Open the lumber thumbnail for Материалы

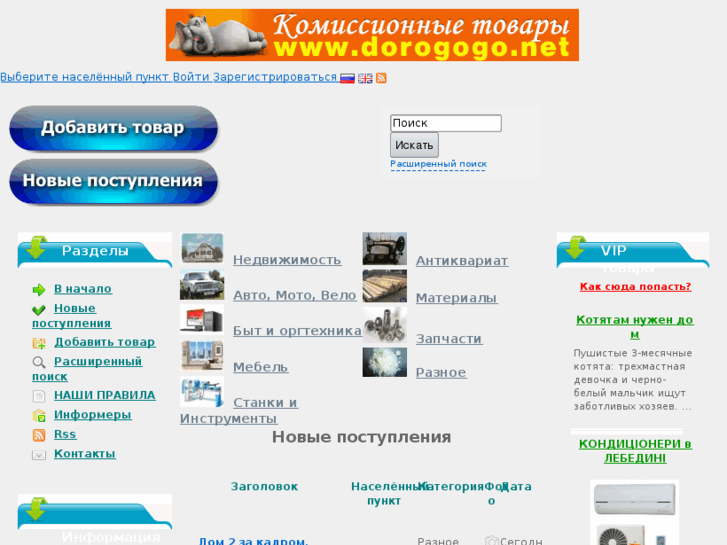point(385,287)
